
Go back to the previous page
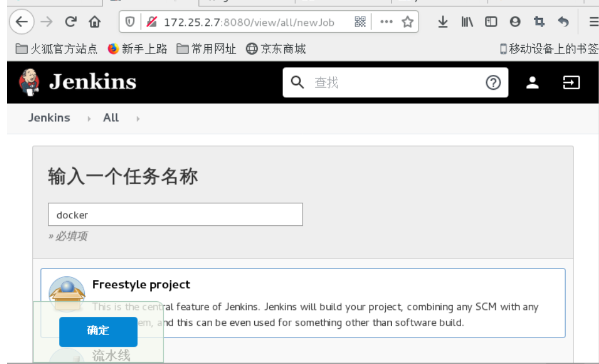click(x=22, y=22)
